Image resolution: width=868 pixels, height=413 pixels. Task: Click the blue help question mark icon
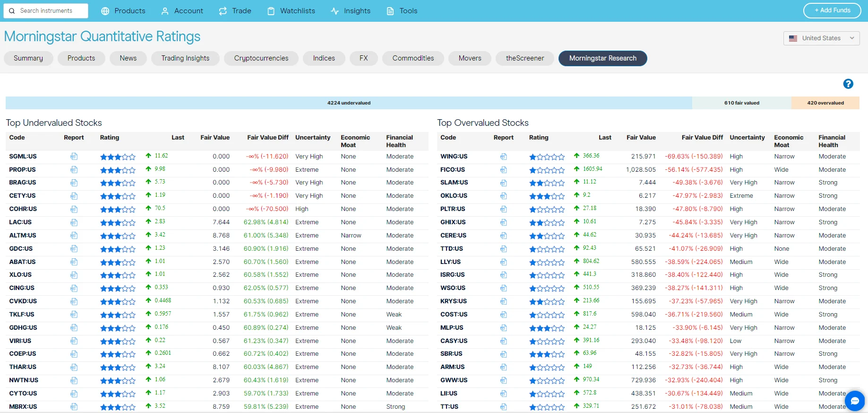tap(848, 84)
